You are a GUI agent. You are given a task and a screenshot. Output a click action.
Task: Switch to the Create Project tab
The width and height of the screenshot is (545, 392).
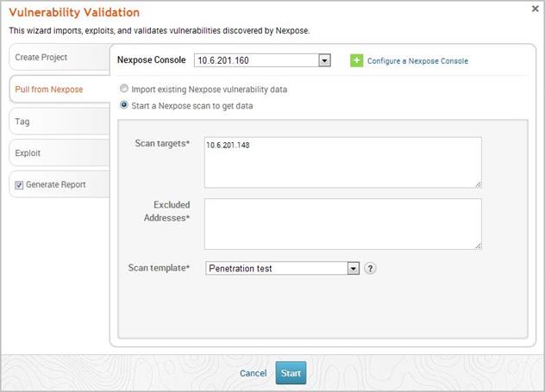pyautogui.click(x=60, y=57)
